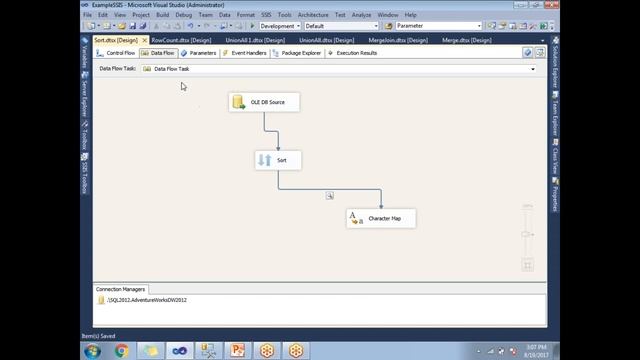Image resolution: width=640 pixels, height=360 pixels.
Task: Switch to the Control Flow tab
Action: click(x=116, y=53)
